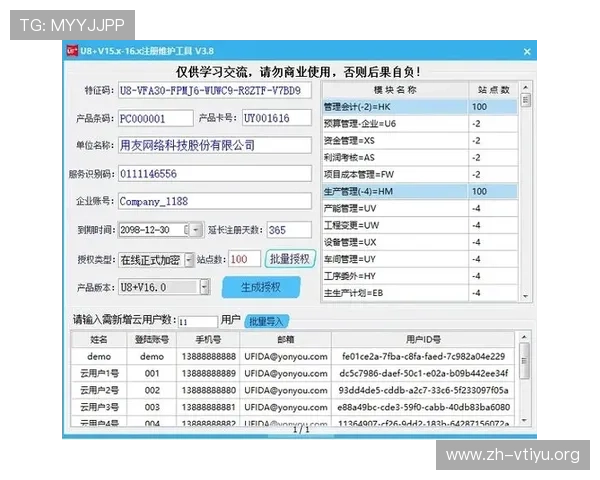This screenshot has width=600, height=480.
Task: Select the 利润考核=AS module row
Action: click(420, 157)
